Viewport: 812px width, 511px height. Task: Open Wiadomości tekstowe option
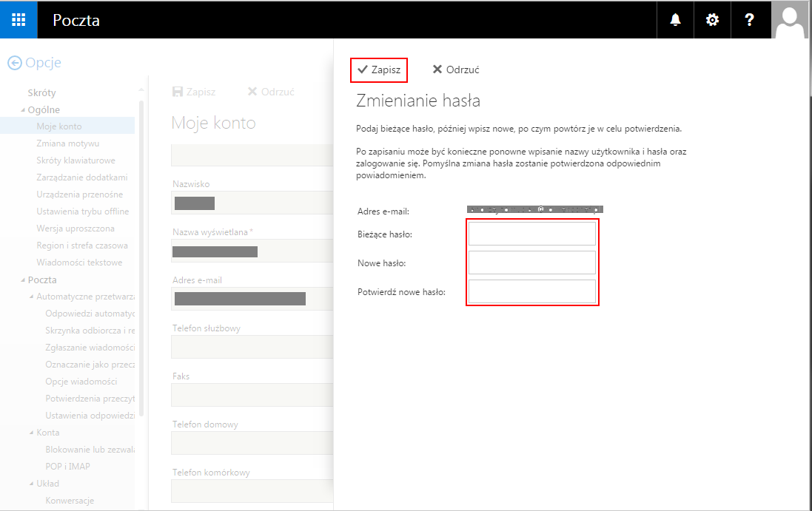[79, 263]
